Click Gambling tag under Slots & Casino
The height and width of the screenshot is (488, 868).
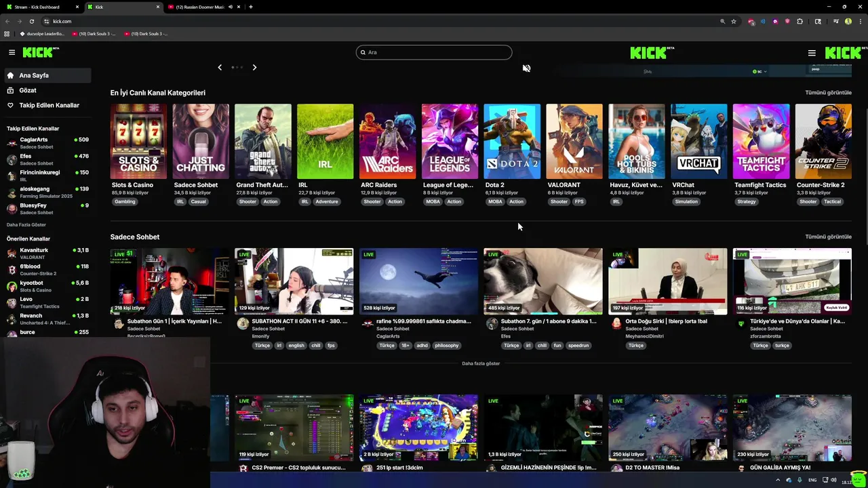pyautogui.click(x=125, y=201)
